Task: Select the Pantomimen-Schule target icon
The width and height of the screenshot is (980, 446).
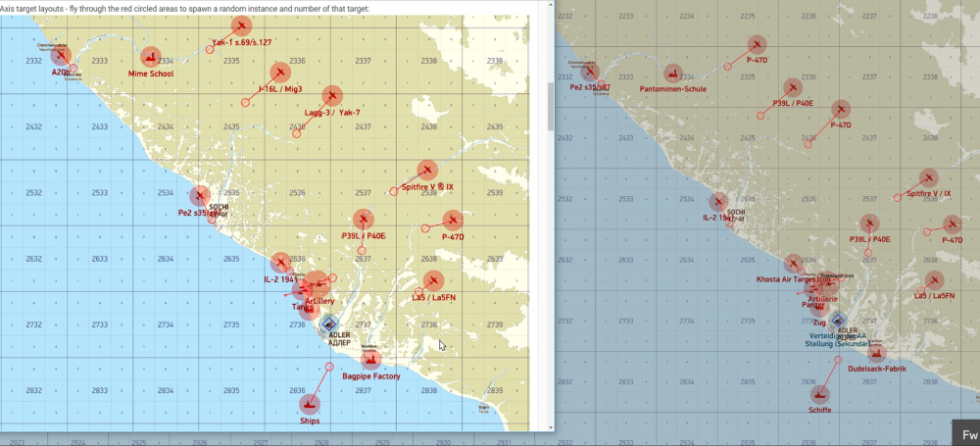Action: coord(672,74)
